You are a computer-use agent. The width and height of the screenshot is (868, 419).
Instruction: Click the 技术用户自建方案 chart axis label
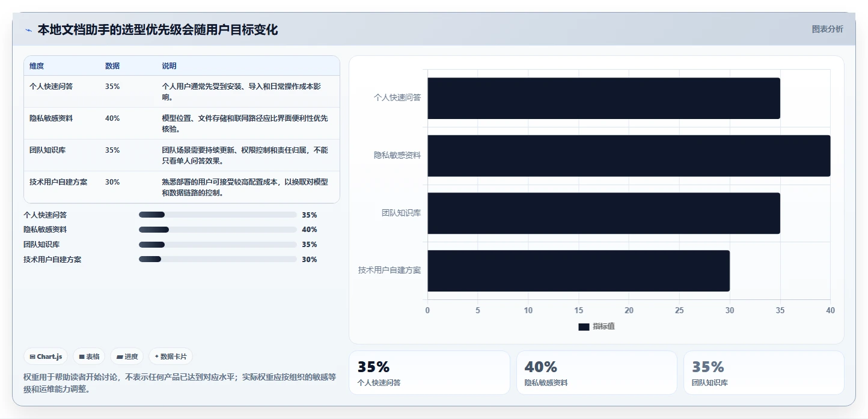[x=390, y=271]
